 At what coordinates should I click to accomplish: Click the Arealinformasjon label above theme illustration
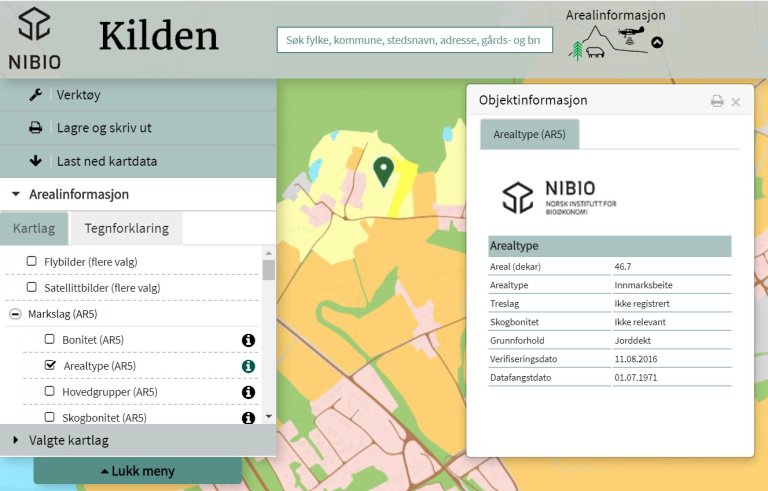615,15
